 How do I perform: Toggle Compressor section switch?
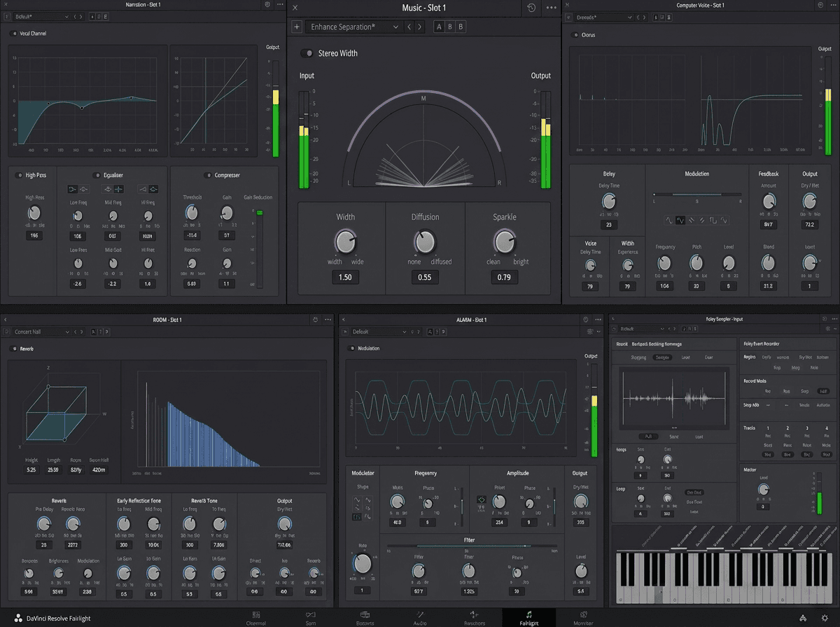208,175
